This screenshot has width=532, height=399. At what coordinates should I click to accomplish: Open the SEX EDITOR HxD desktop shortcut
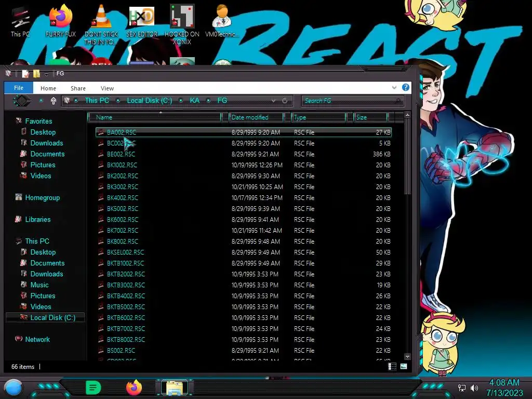point(142,21)
